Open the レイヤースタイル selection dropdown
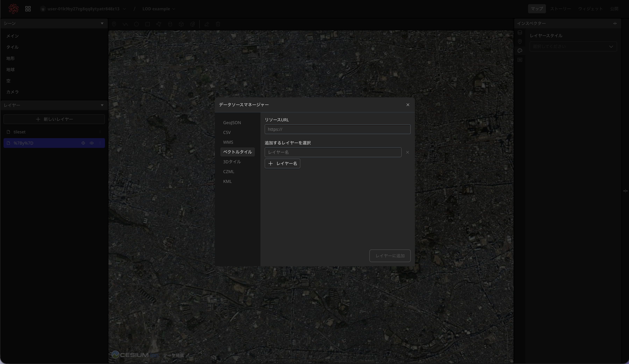 (573, 47)
